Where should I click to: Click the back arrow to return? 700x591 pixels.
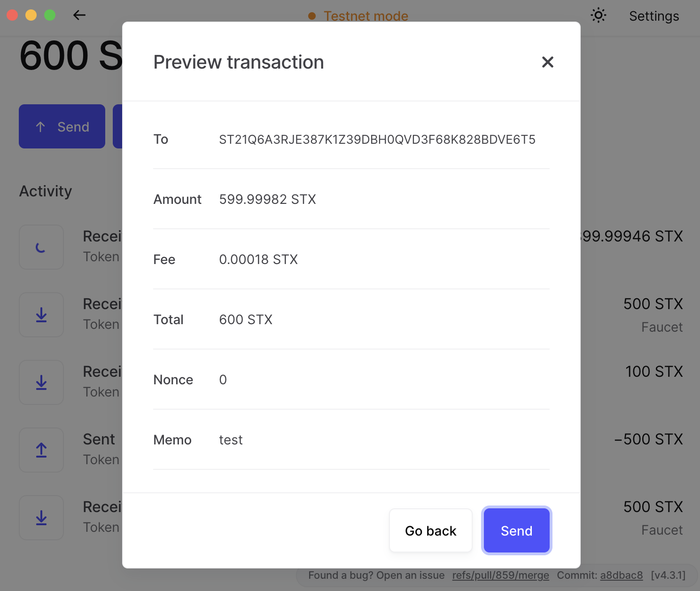point(79,15)
